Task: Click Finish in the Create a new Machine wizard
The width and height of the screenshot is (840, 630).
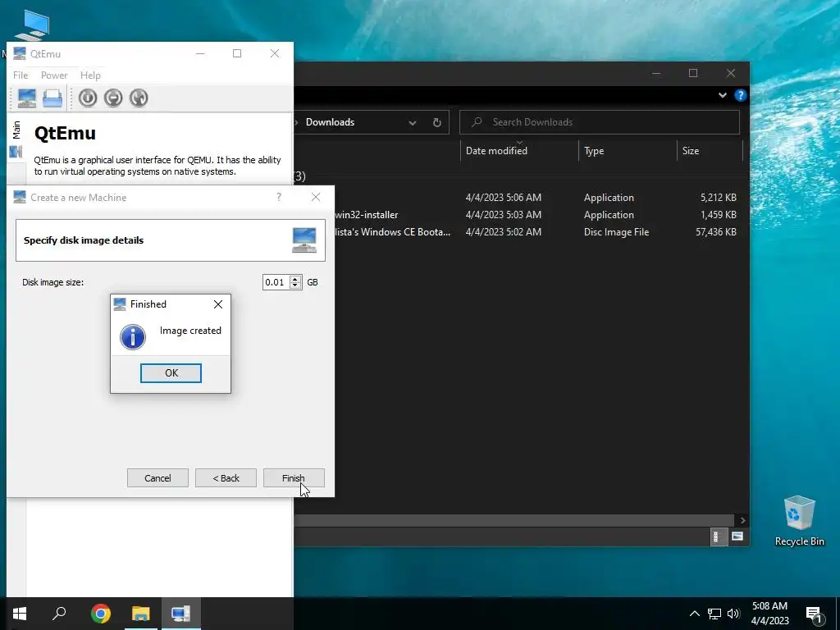Action: click(x=294, y=478)
